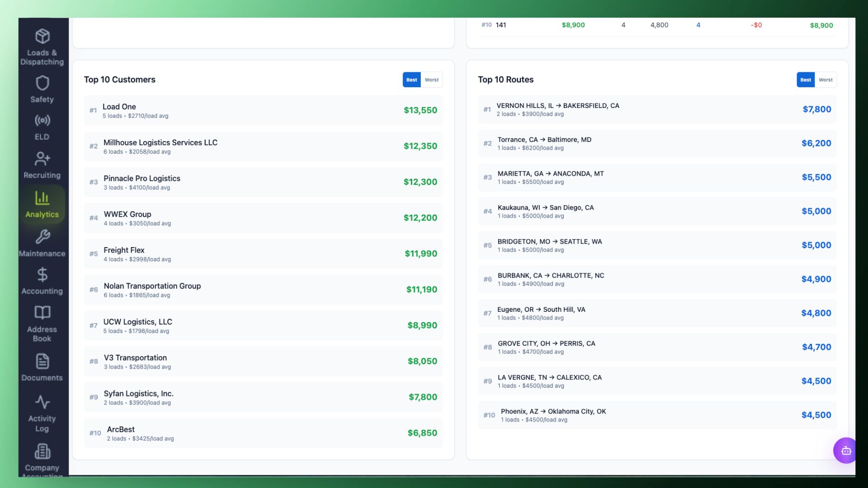Viewport: 868px width, 488px height.
Task: Click the $13,550 revenue value
Action: [420, 110]
